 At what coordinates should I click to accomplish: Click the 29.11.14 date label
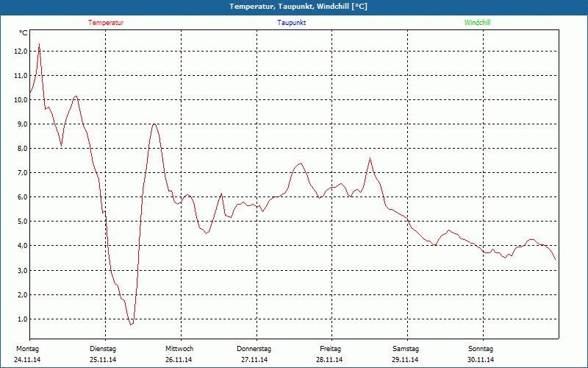click(405, 360)
